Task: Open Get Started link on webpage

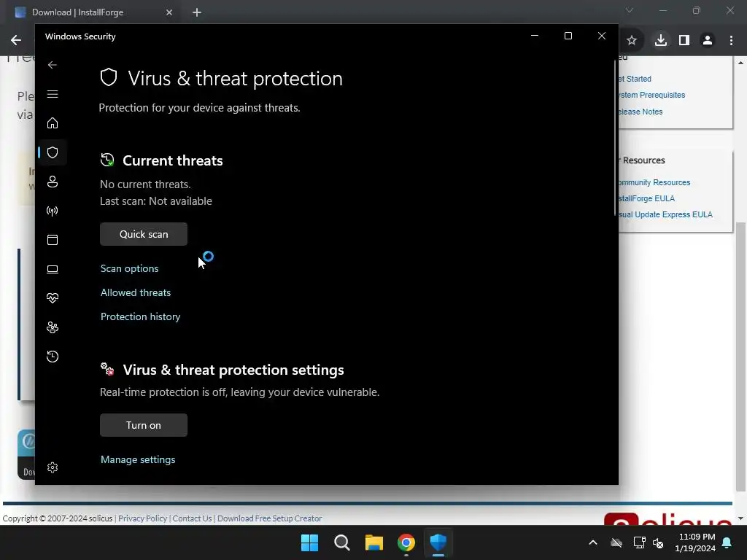Action: pyautogui.click(x=635, y=79)
